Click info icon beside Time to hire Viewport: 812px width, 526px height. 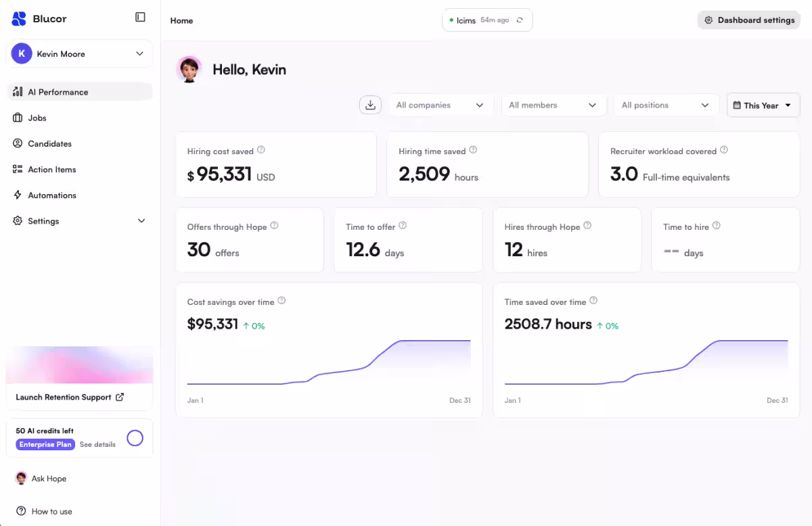point(717,226)
